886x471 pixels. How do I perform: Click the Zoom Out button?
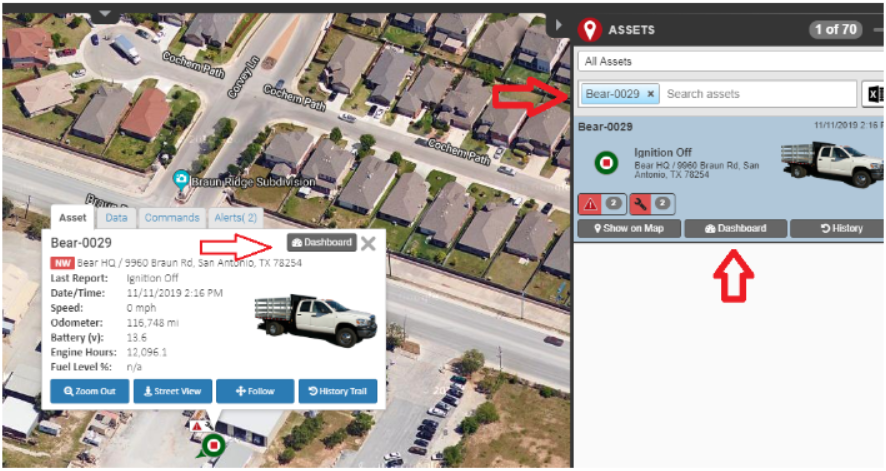(89, 391)
